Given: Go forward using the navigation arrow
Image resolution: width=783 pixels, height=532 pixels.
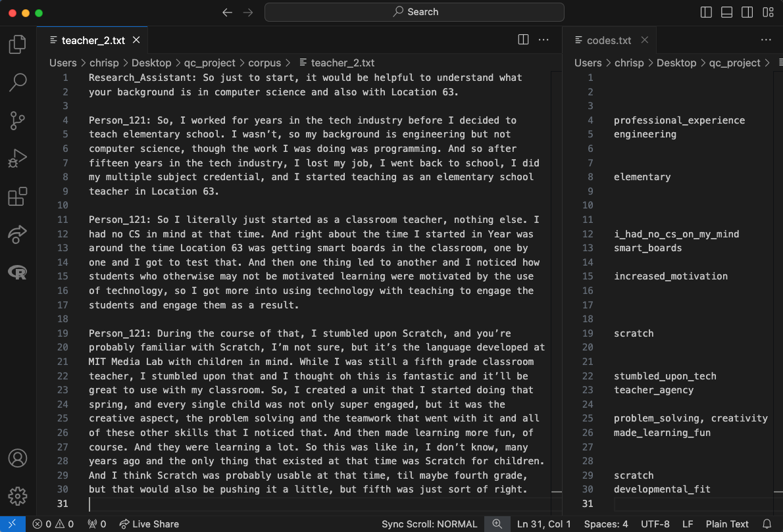Looking at the screenshot, I should point(248,12).
